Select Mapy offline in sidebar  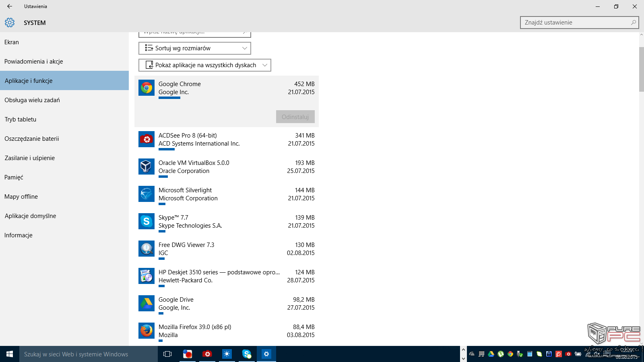pyautogui.click(x=64, y=196)
